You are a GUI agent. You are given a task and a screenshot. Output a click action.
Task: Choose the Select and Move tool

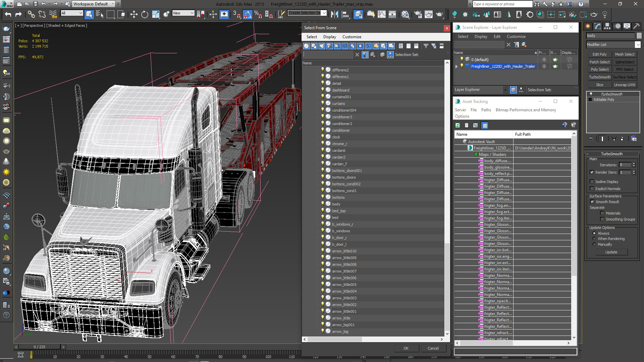[134, 14]
